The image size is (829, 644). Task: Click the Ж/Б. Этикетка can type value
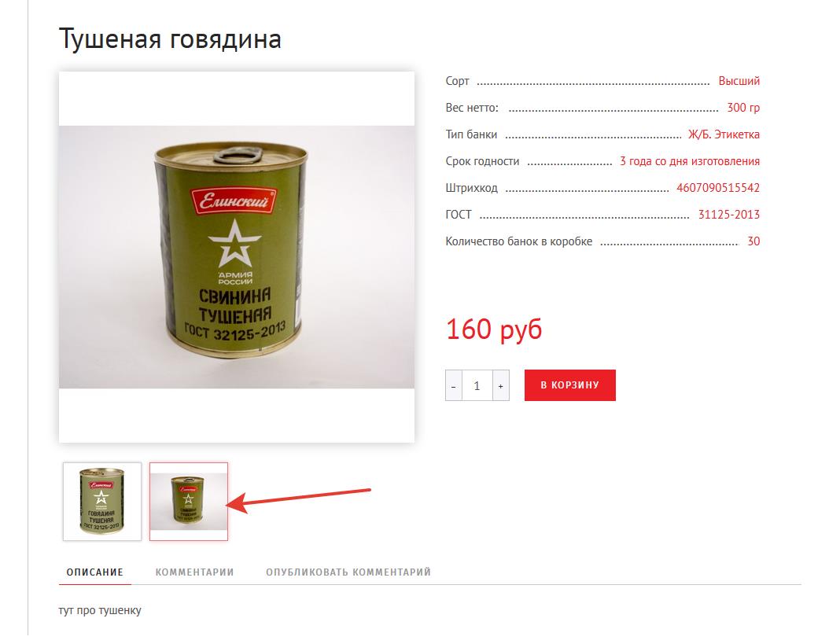click(724, 134)
